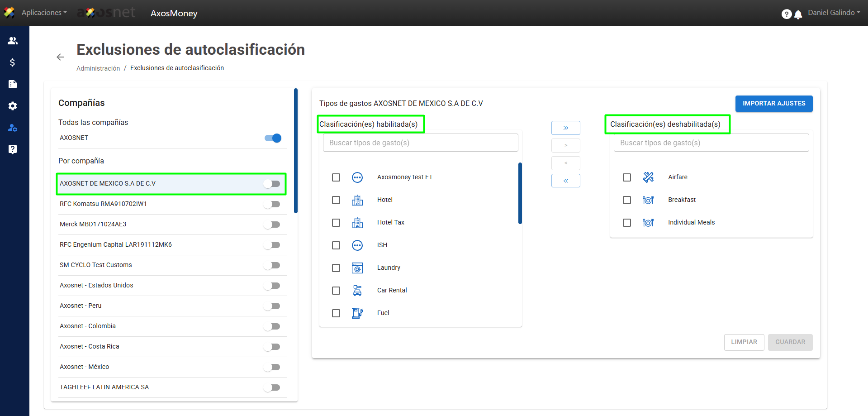The width and height of the screenshot is (868, 416).
Task: Click the Administración breadcrumb link
Action: [x=98, y=68]
